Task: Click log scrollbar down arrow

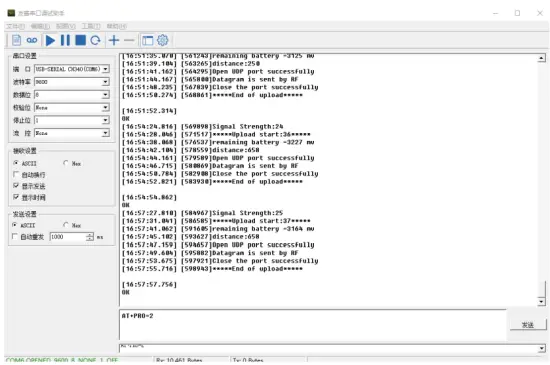Action: click(542, 302)
